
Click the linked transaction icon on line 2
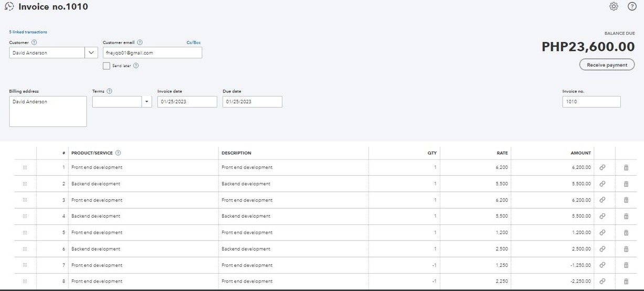point(603,184)
